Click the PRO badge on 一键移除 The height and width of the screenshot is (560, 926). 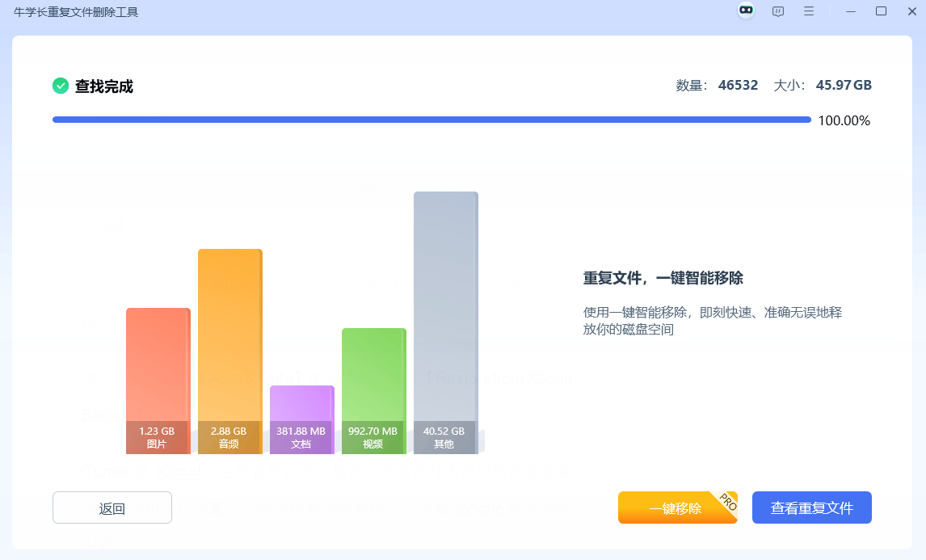pyautogui.click(x=726, y=501)
